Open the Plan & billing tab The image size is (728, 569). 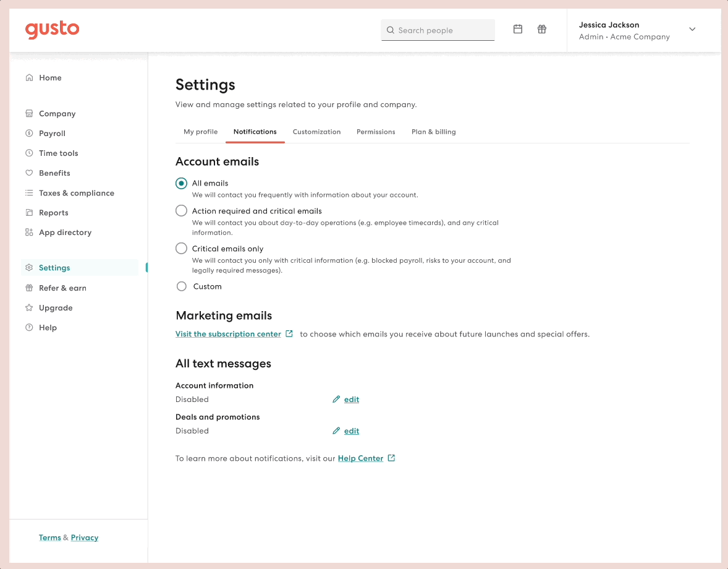click(x=433, y=132)
